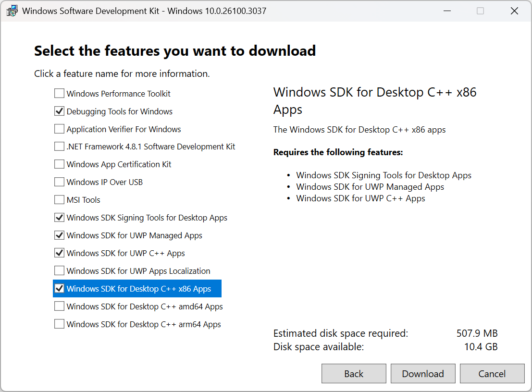Select the Application Verifier For Windows label
Image resolution: width=532 pixels, height=392 pixels.
pyautogui.click(x=124, y=129)
